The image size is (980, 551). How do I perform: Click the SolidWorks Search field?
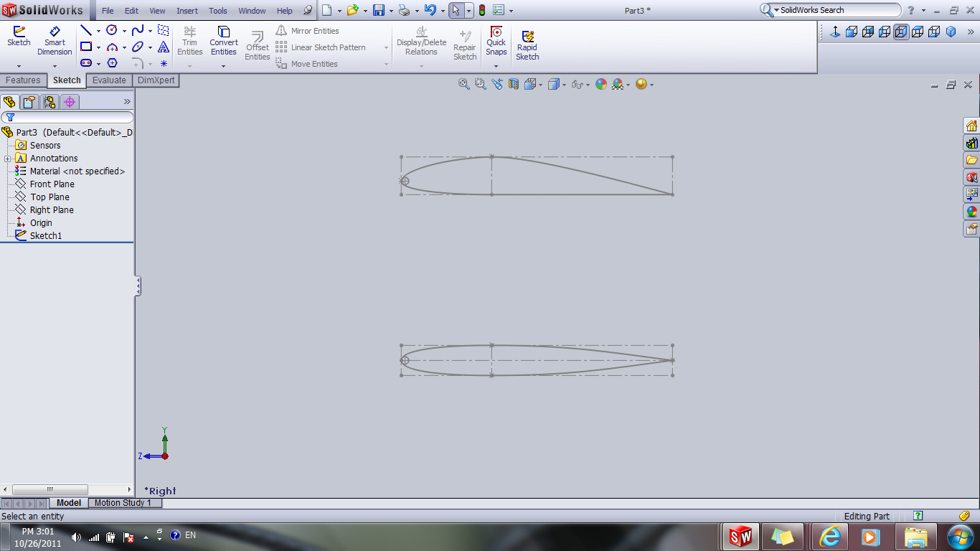click(832, 10)
